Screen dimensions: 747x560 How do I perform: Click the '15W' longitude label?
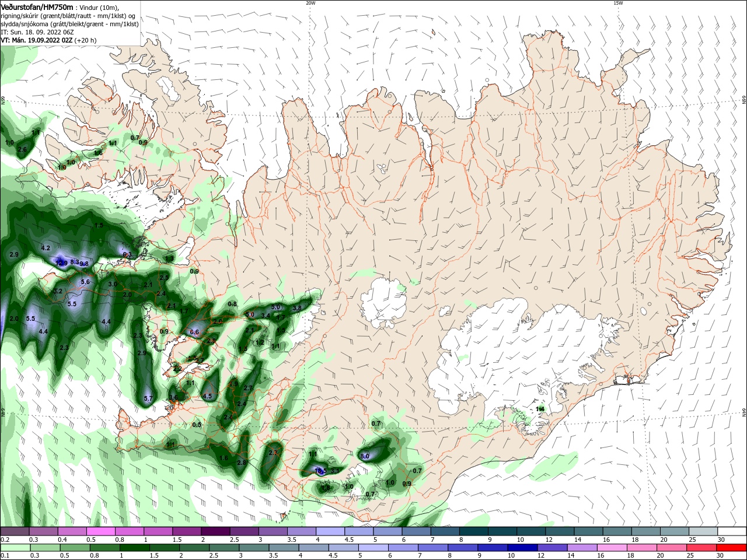point(618,3)
